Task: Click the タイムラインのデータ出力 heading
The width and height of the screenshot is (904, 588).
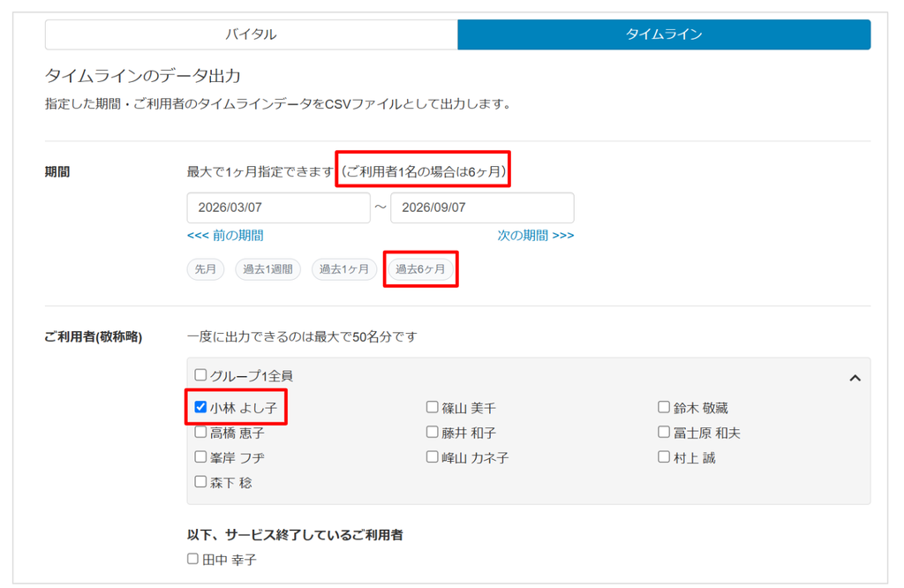Action: point(143,76)
